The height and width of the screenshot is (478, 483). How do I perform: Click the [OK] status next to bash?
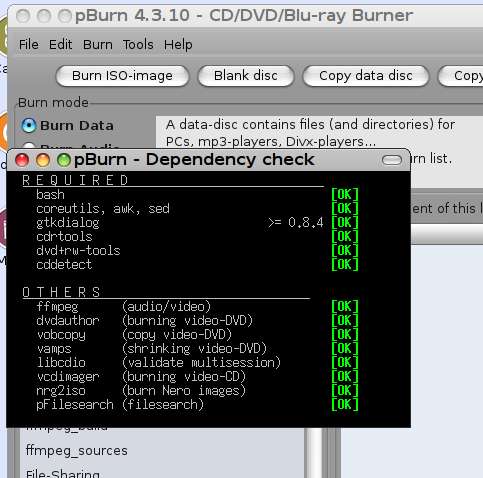345,195
